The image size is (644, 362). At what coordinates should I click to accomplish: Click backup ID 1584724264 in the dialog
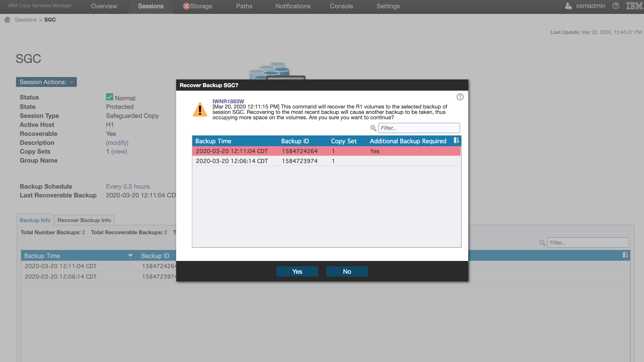300,151
